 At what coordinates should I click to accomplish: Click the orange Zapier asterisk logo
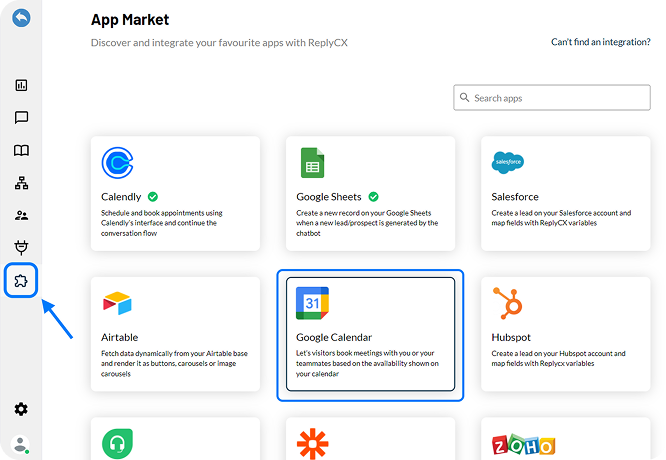pyautogui.click(x=313, y=444)
